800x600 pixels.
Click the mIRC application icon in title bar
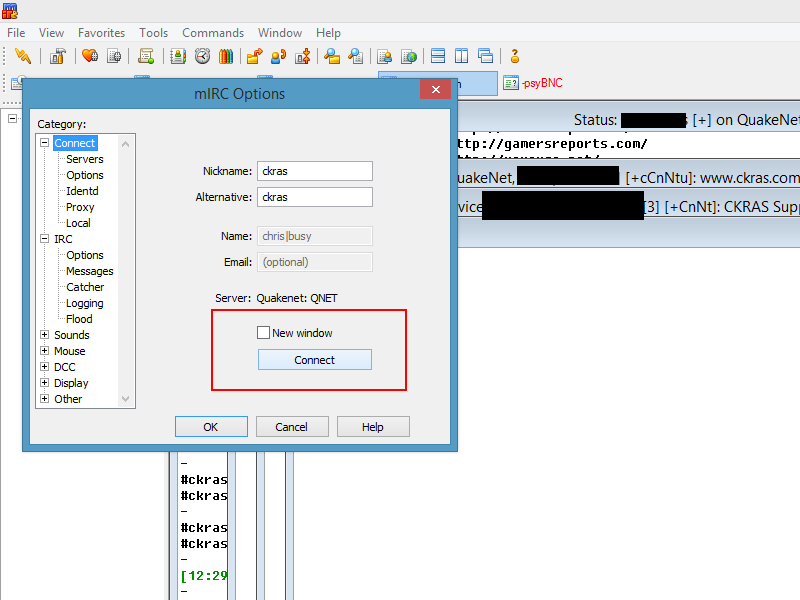click(10, 10)
